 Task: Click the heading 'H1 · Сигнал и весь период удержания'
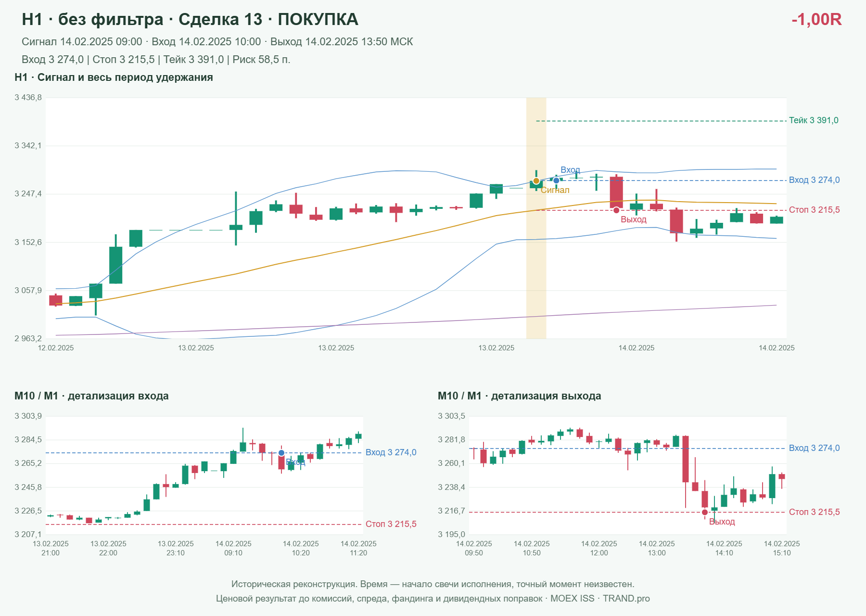[114, 77]
